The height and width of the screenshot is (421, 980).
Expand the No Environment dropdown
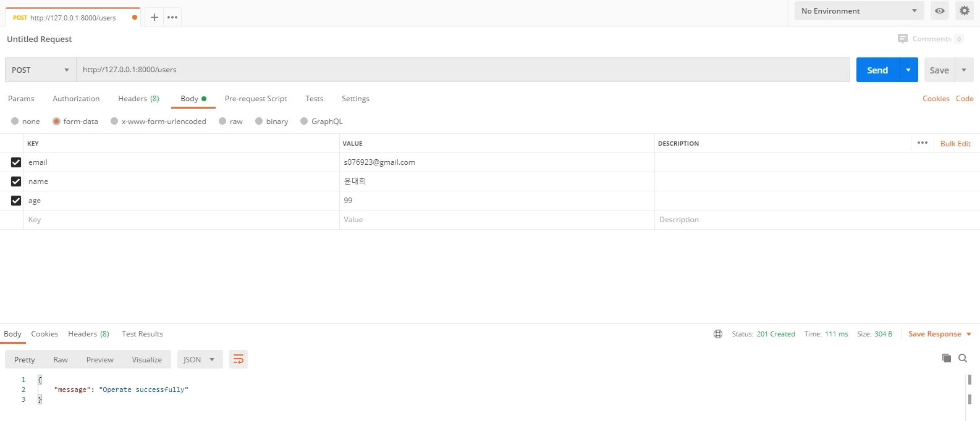pyautogui.click(x=859, y=10)
